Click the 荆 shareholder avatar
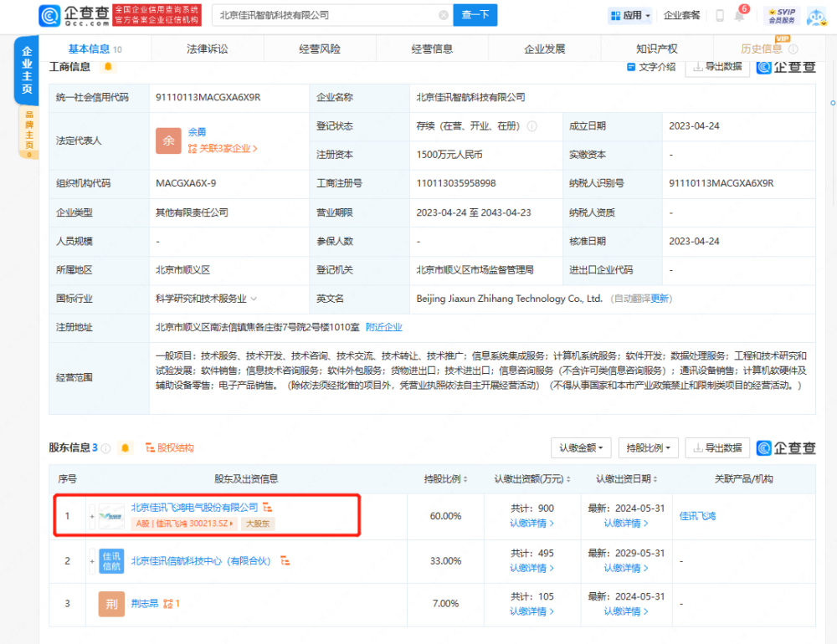Screen dimensions: 837x644 pos(111,604)
